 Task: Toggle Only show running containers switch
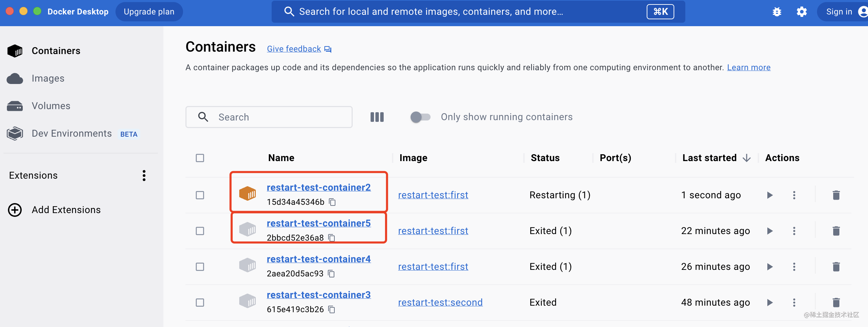click(420, 117)
